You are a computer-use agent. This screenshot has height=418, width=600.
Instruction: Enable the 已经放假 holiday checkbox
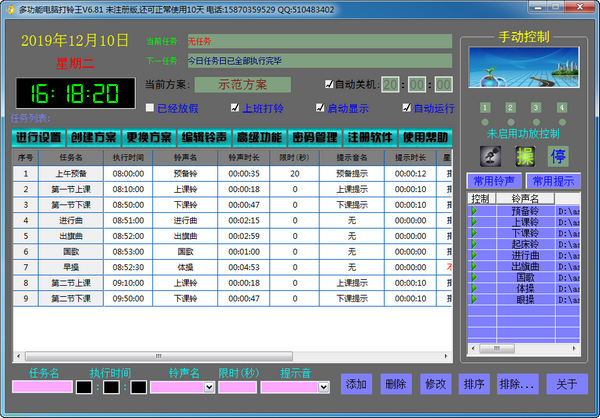tap(151, 108)
